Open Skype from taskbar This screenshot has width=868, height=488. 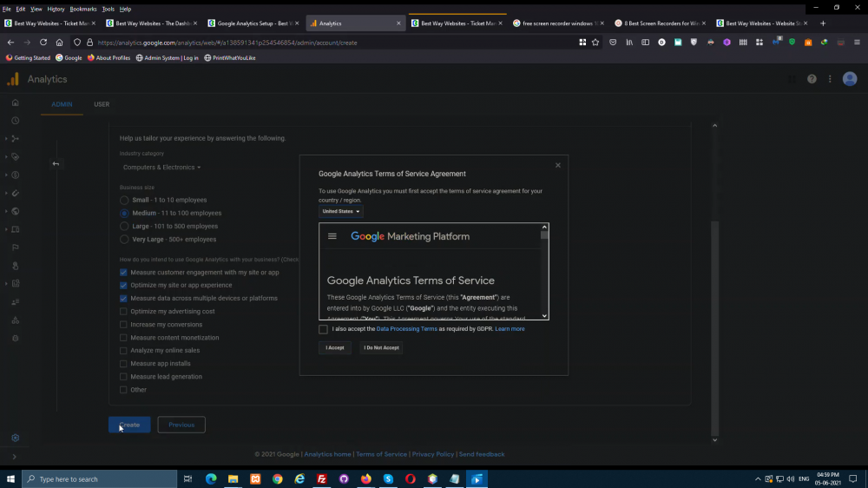[x=388, y=478]
